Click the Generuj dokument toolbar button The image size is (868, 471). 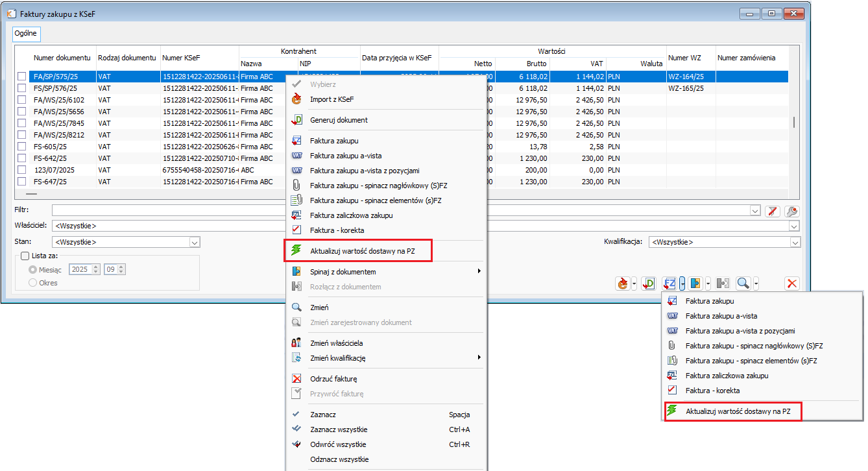(648, 284)
